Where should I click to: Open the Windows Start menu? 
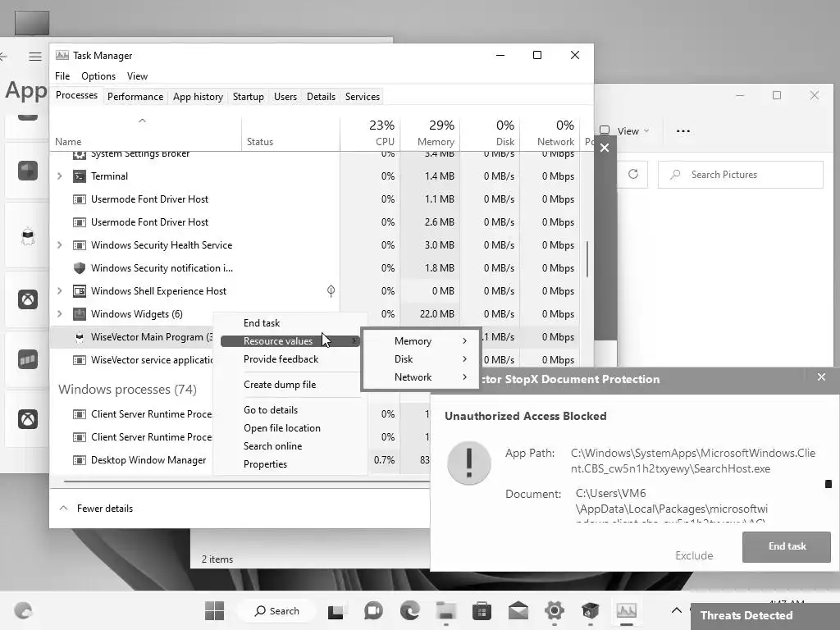[214, 610]
